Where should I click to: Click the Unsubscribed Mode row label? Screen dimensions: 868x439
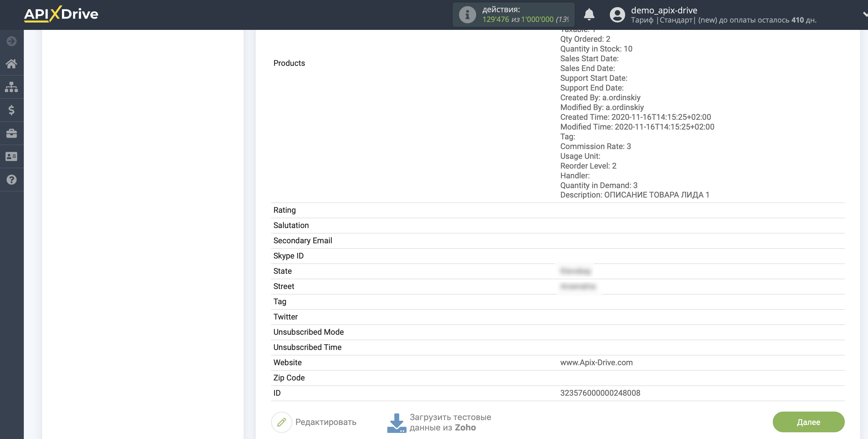[308, 332]
